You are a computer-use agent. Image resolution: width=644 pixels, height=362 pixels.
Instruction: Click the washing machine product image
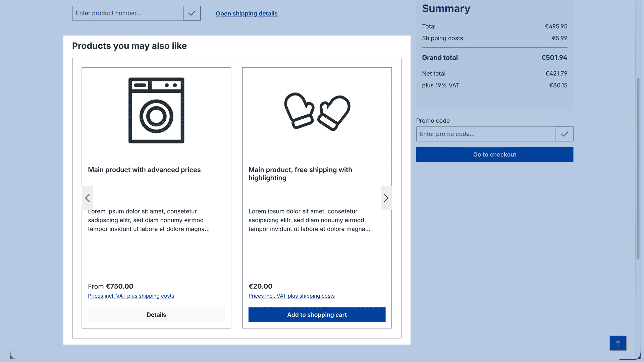tap(156, 111)
